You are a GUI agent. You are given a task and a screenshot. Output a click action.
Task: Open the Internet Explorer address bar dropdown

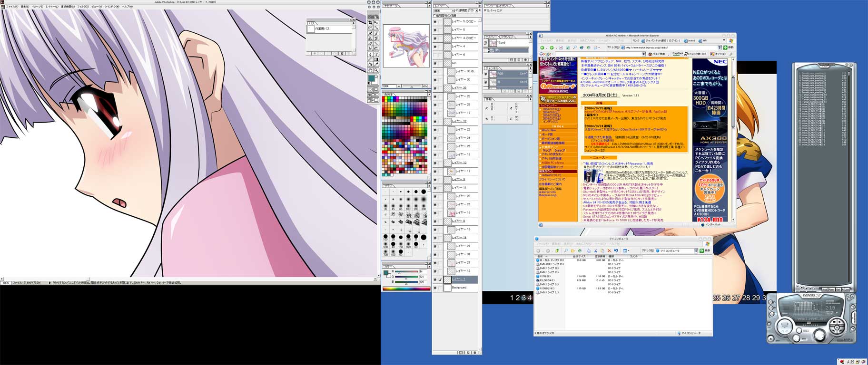720,48
